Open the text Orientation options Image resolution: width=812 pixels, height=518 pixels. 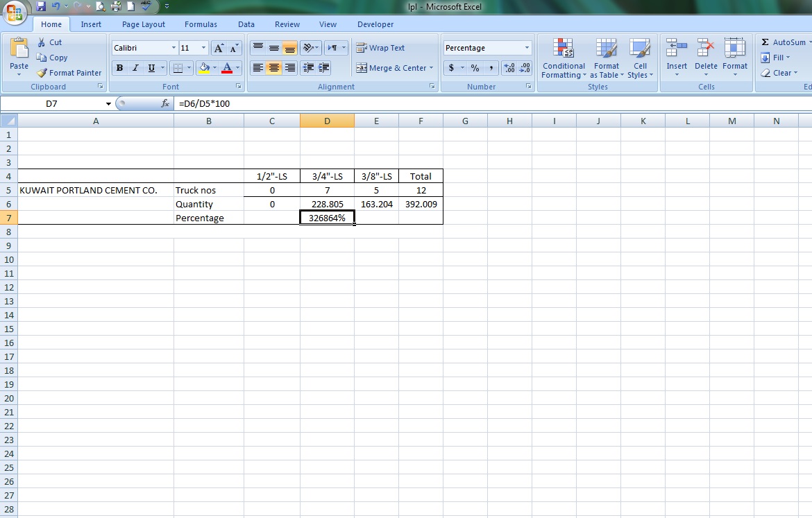point(311,48)
